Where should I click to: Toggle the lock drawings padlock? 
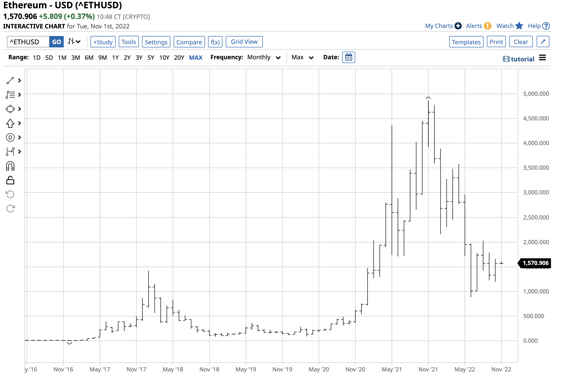10,181
